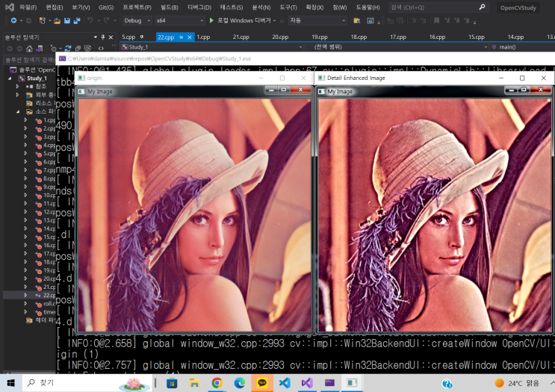The height and width of the screenshot is (392, 555).
Task: Click the Solution Explorer search field
Action: [x=30, y=60]
